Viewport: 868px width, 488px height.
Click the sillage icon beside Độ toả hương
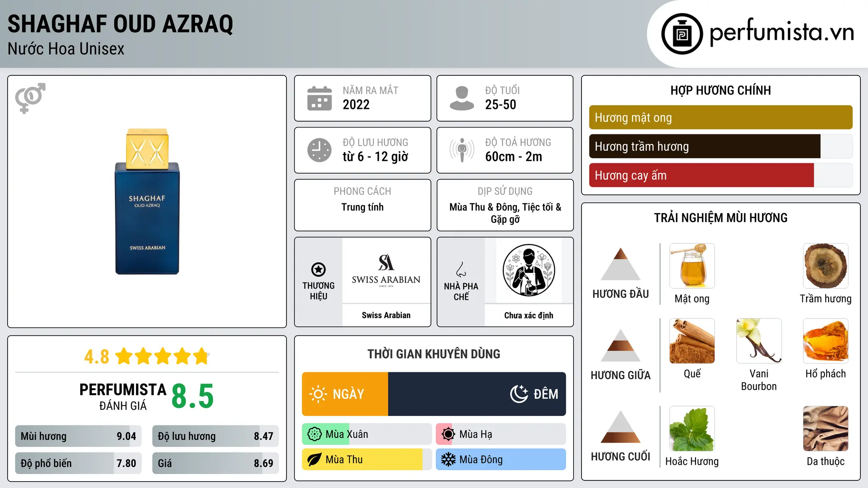462,150
